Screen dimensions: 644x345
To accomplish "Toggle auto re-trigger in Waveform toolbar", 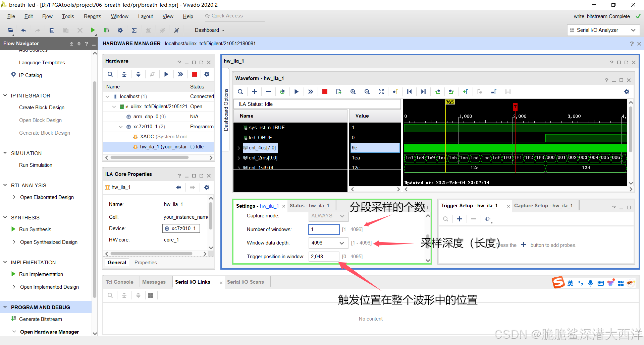I will 282,92.
